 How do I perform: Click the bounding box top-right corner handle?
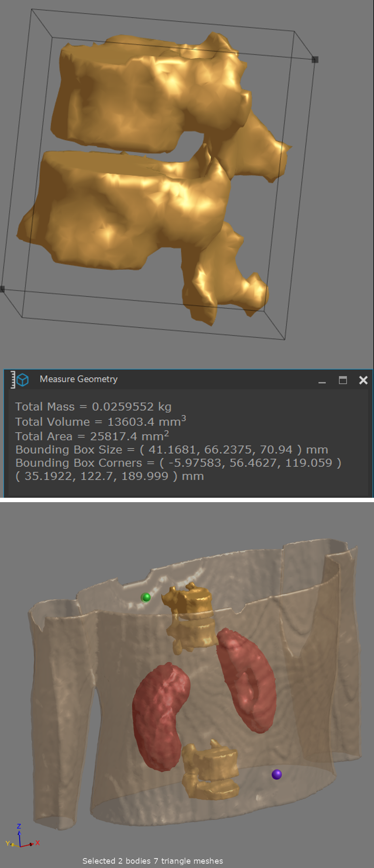(315, 59)
